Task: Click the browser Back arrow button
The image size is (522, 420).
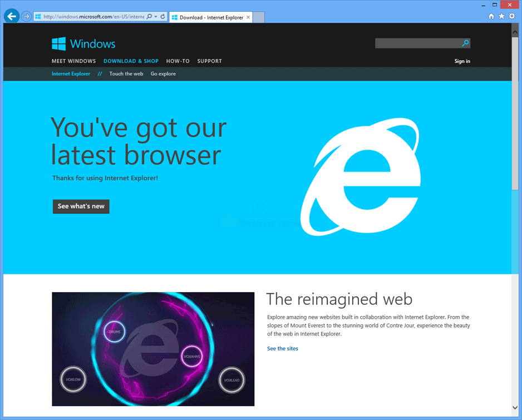Action: (12, 16)
